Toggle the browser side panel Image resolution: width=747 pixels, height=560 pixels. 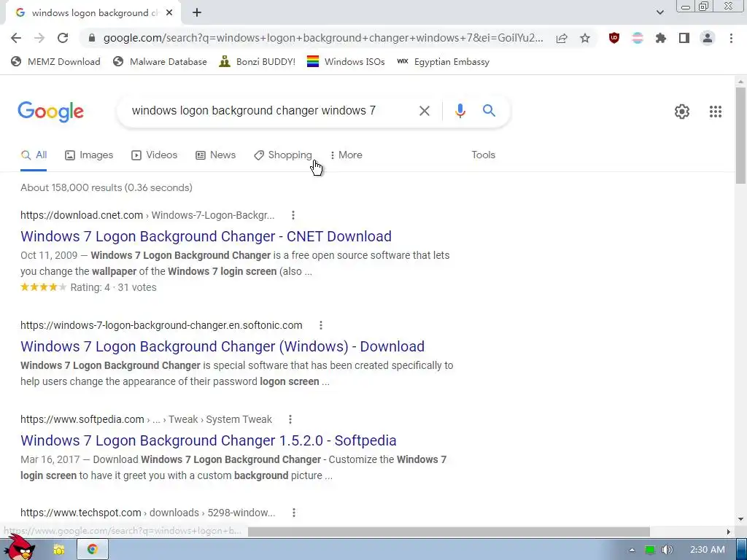[x=684, y=38]
